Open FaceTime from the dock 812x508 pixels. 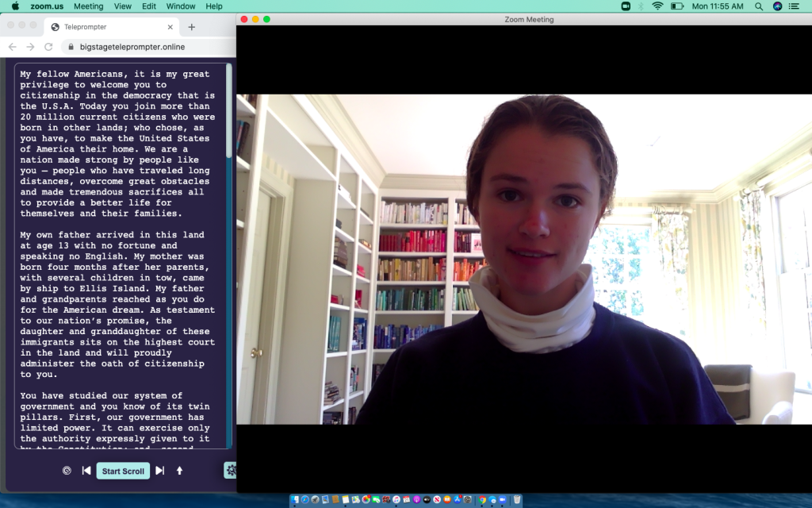pyautogui.click(x=376, y=500)
